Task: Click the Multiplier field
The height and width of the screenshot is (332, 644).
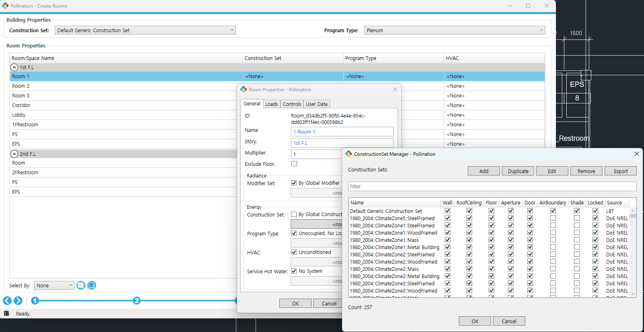Action: coord(316,154)
